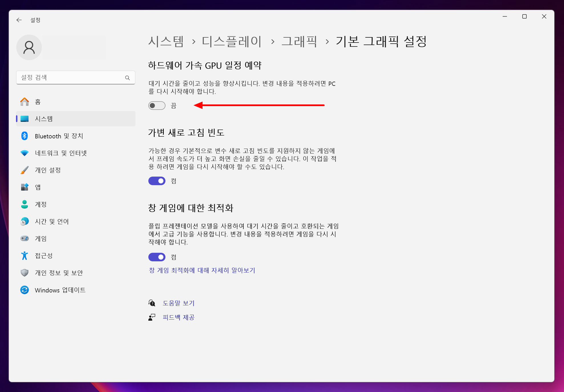Viewport: 564px width, 392px height.
Task: Open 창 게임 최적화에 대해 자세히 알아보기 link
Action: tap(202, 270)
